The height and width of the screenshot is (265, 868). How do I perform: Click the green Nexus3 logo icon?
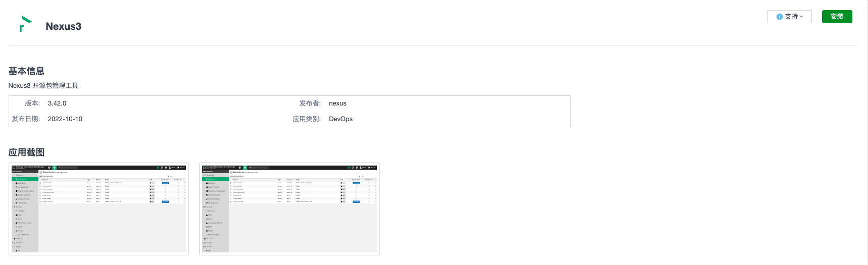25,24
